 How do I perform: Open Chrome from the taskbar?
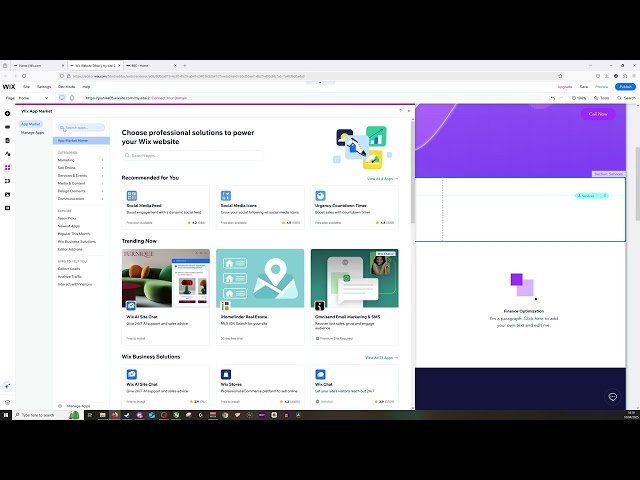tap(225, 415)
